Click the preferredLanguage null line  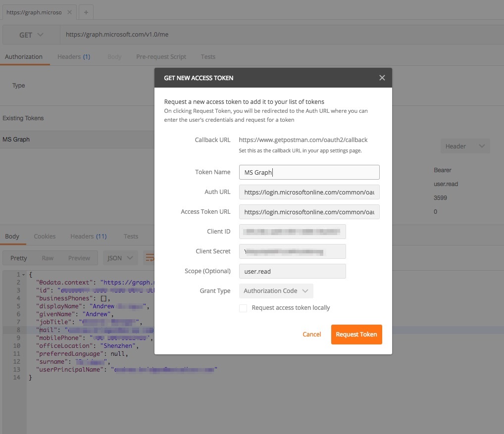click(x=82, y=354)
